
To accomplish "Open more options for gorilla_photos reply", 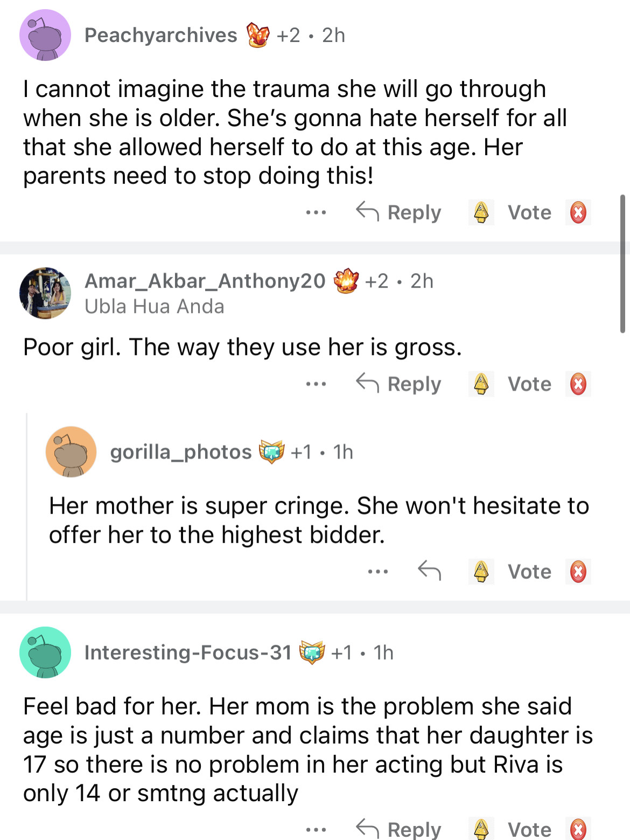I will pyautogui.click(x=378, y=571).
